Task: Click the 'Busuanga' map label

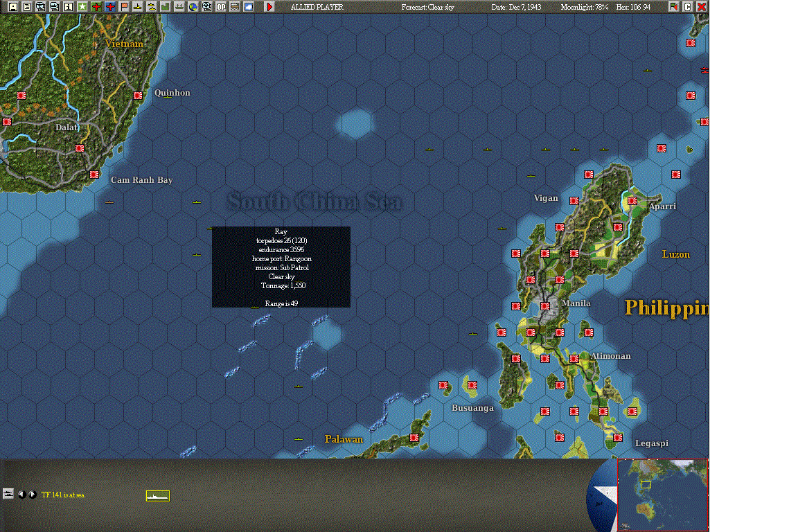Action: [x=473, y=408]
